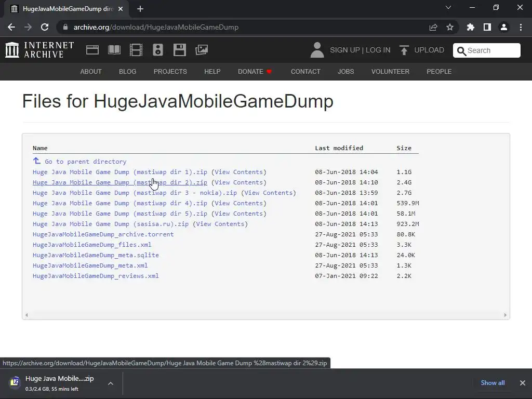This screenshot has width=532, height=399.
Task: Click the SIGN UP link
Action: click(x=345, y=50)
